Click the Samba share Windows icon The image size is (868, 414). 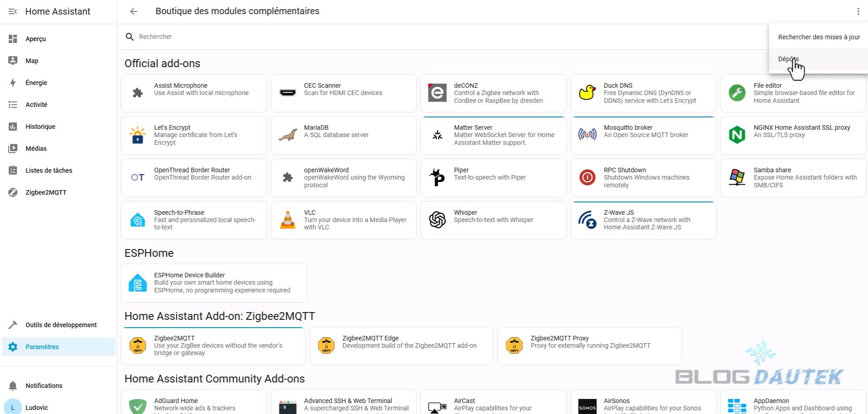(x=737, y=177)
